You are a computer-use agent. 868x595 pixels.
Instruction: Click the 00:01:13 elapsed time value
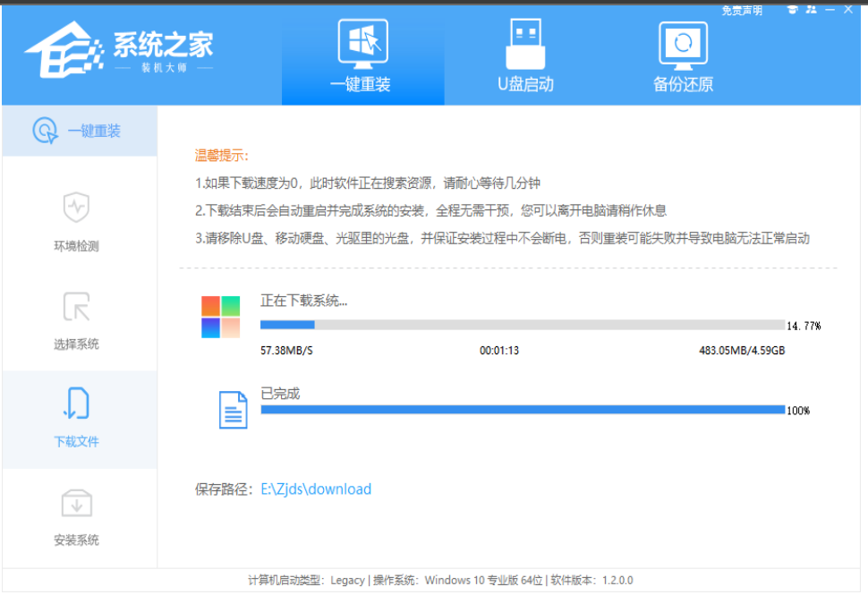499,351
